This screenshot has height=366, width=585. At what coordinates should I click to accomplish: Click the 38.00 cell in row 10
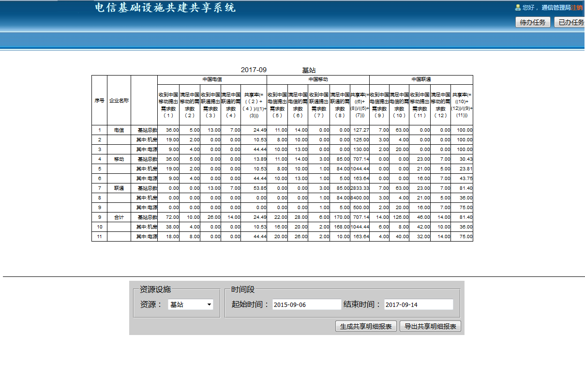169,227
